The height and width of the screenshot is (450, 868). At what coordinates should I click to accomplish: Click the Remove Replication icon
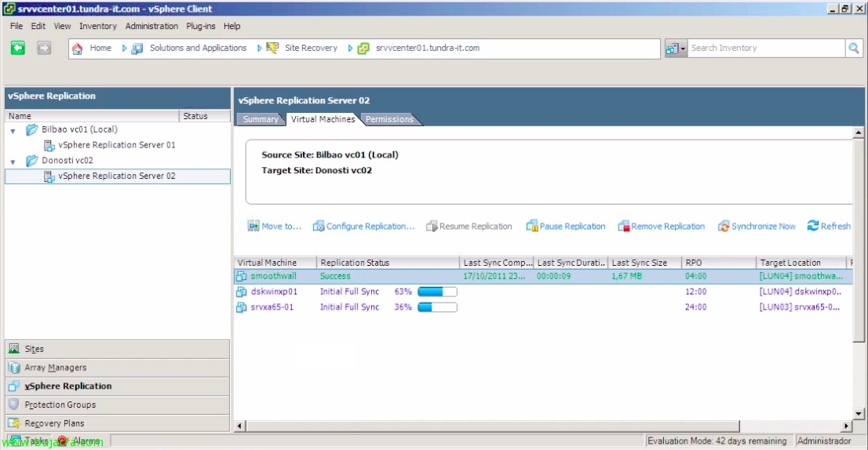click(x=623, y=226)
